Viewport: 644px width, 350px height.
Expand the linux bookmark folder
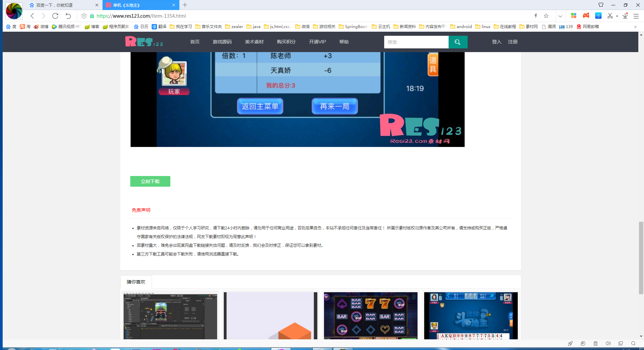coord(483,27)
